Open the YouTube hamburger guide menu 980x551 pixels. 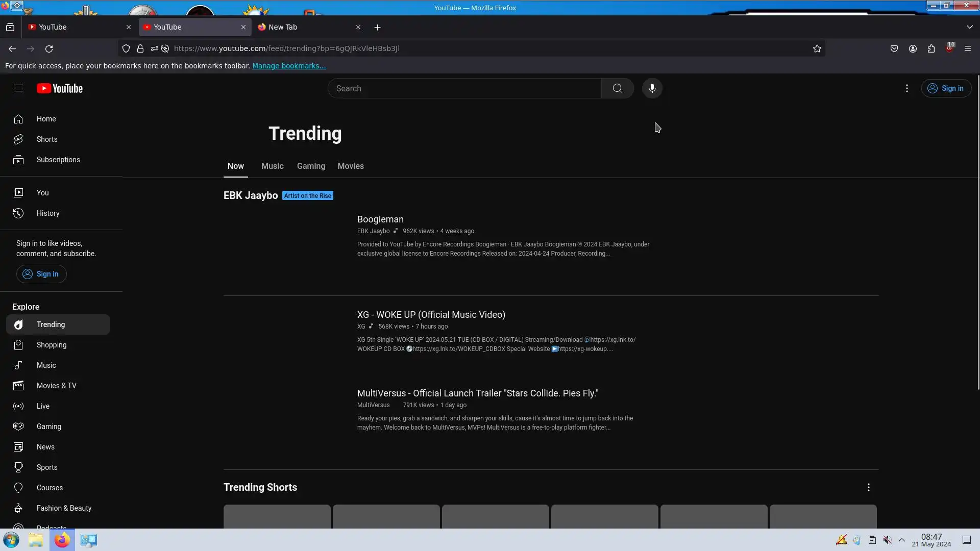click(18, 88)
